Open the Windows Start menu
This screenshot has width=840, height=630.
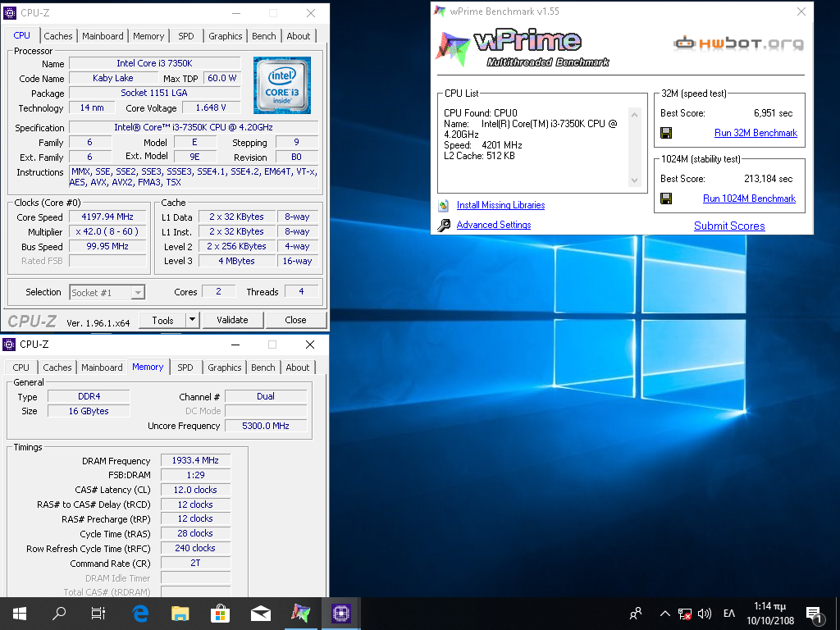tap(20, 614)
